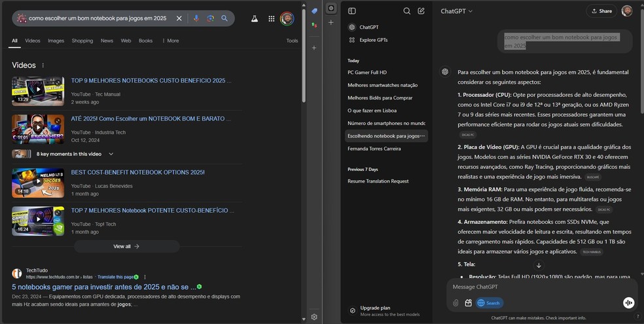Open the Google account avatar

[x=287, y=18]
